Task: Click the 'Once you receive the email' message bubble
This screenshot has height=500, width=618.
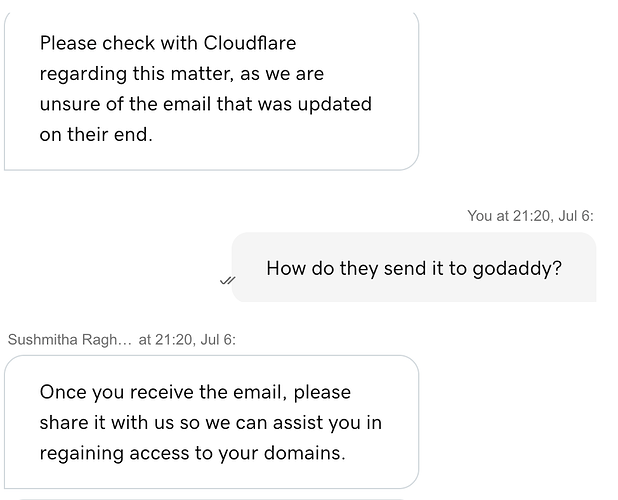Action: click(211, 422)
